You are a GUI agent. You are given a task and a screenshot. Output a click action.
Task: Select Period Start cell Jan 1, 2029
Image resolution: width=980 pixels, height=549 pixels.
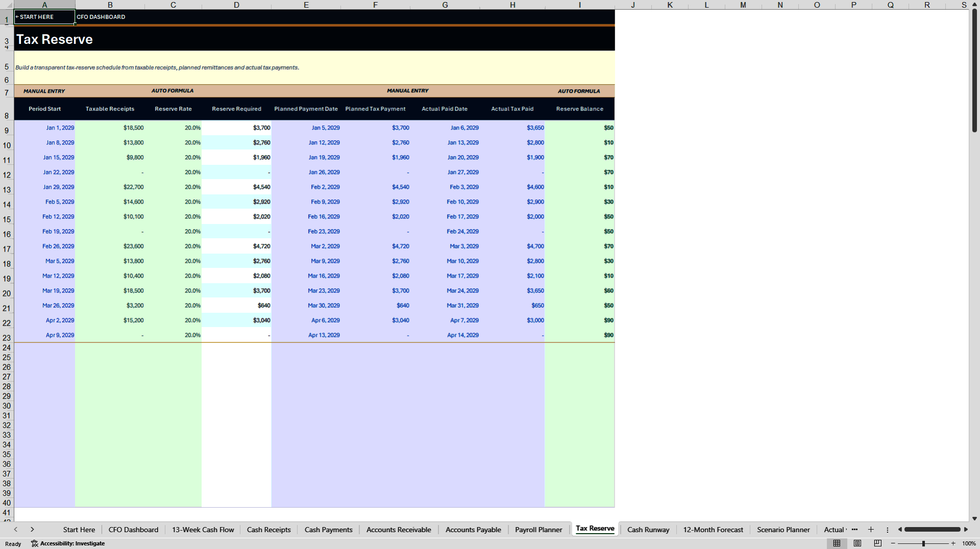pos(44,128)
